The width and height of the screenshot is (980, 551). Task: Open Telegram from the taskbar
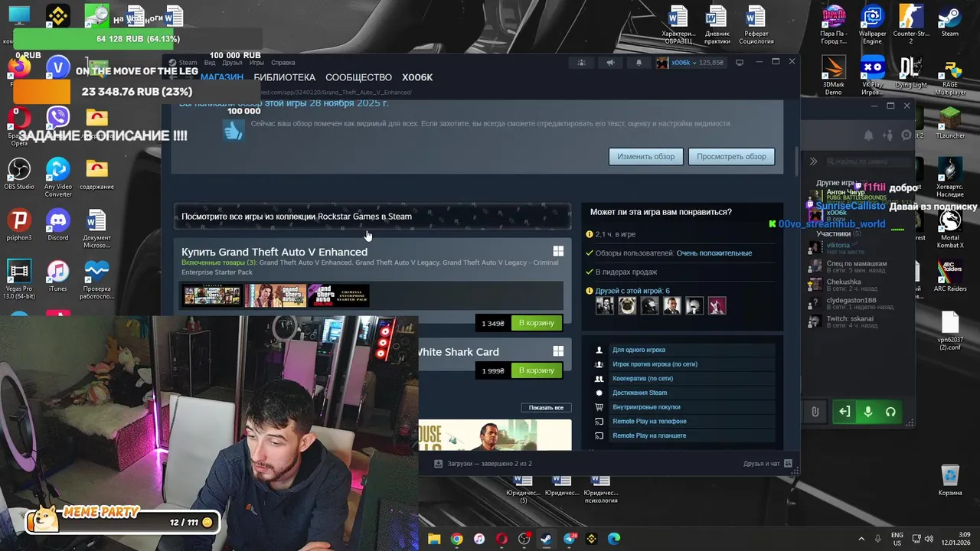coord(569,539)
